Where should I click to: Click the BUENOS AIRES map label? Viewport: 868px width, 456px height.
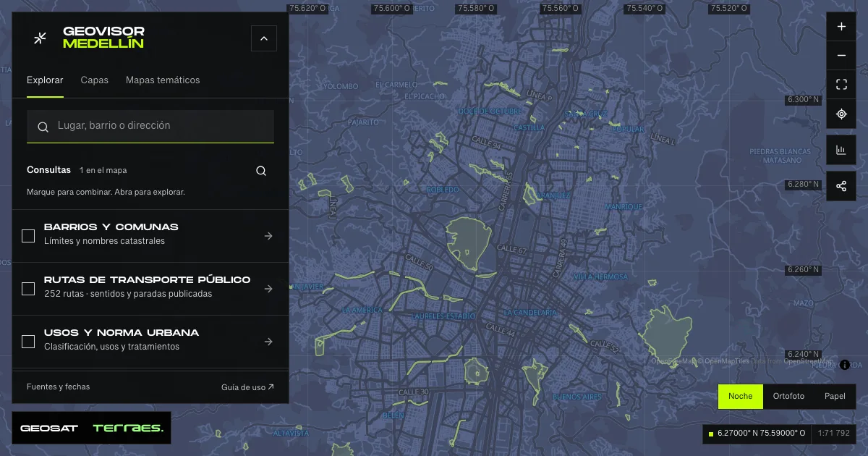[x=577, y=397]
